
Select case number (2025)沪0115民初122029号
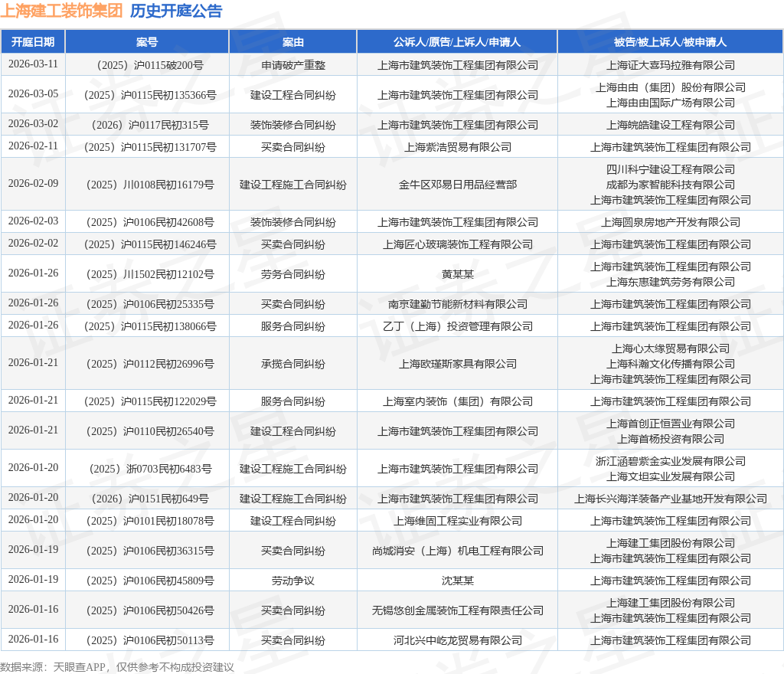150,401
